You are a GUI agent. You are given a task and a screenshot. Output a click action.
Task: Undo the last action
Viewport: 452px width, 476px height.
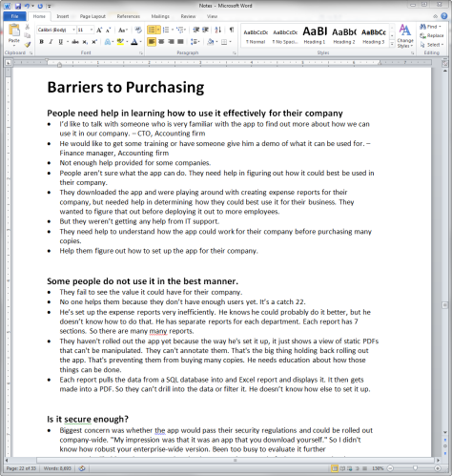(x=27, y=6)
